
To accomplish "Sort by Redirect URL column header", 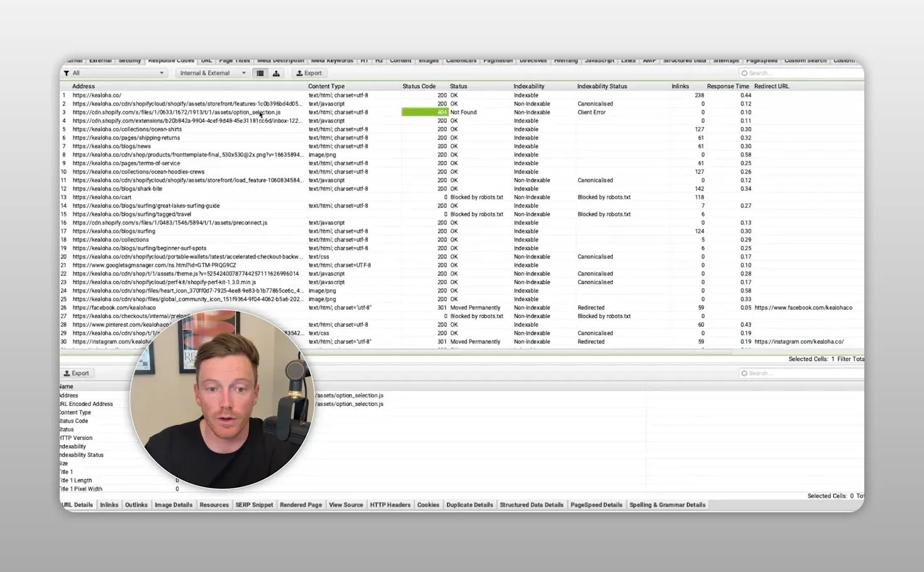I will click(772, 87).
